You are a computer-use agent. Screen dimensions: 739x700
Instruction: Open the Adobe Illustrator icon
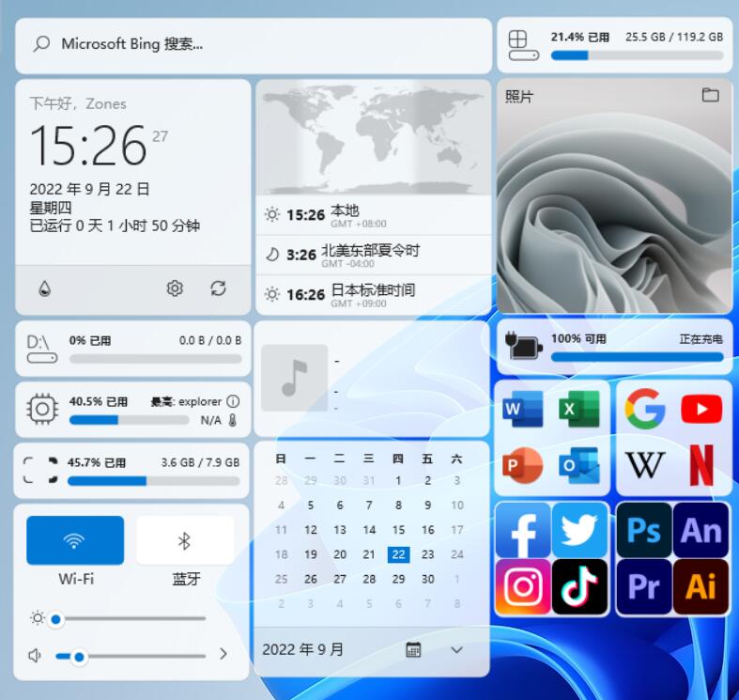click(701, 586)
